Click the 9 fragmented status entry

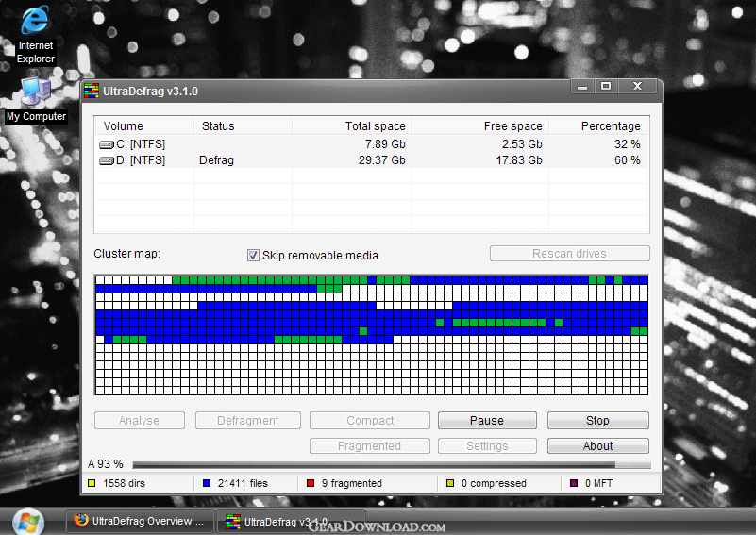351,483
